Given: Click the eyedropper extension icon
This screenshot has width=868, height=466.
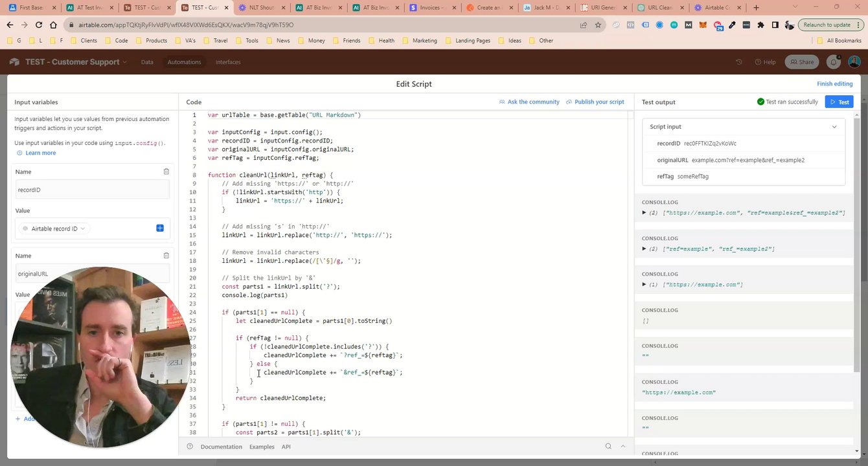Looking at the screenshot, I should click(x=732, y=25).
